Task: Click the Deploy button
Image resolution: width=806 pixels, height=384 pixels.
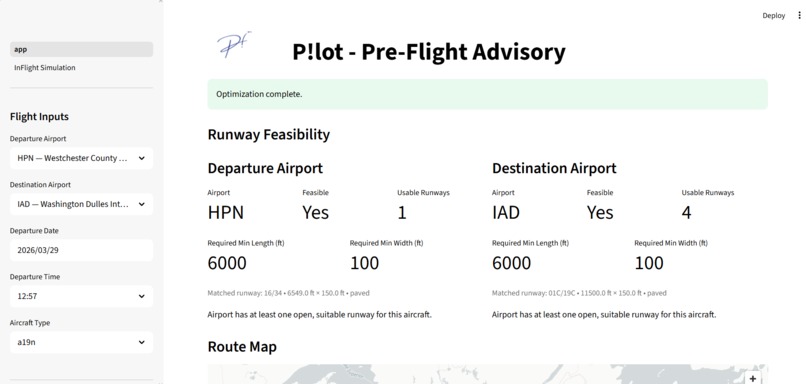Action: click(x=774, y=15)
